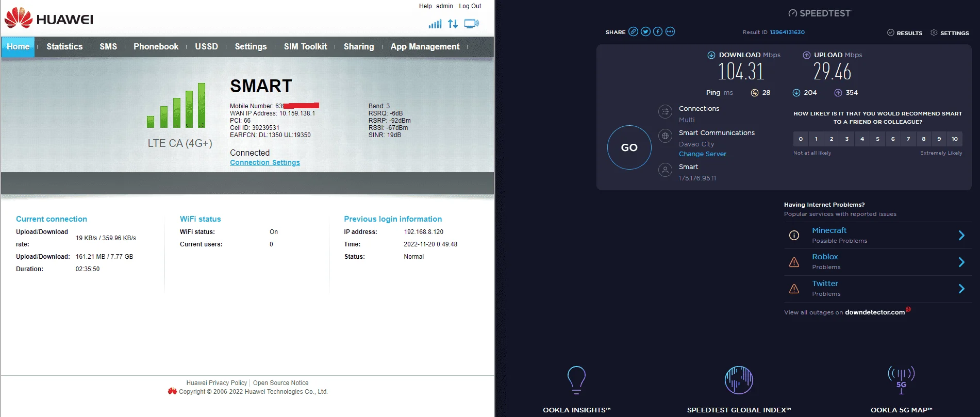Image resolution: width=980 pixels, height=417 pixels.
Task: Start a new test with GO button
Action: click(x=629, y=147)
